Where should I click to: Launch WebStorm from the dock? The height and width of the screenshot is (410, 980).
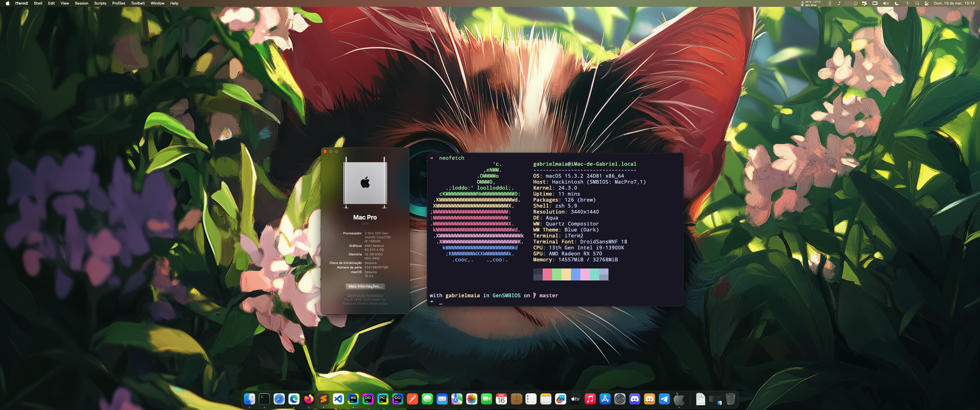pos(353,399)
